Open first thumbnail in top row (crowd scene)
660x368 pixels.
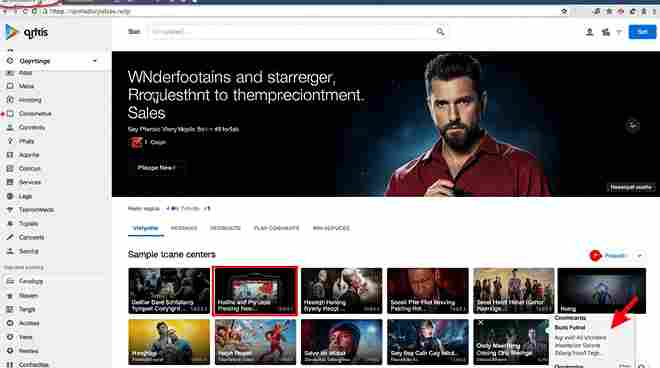coord(169,291)
